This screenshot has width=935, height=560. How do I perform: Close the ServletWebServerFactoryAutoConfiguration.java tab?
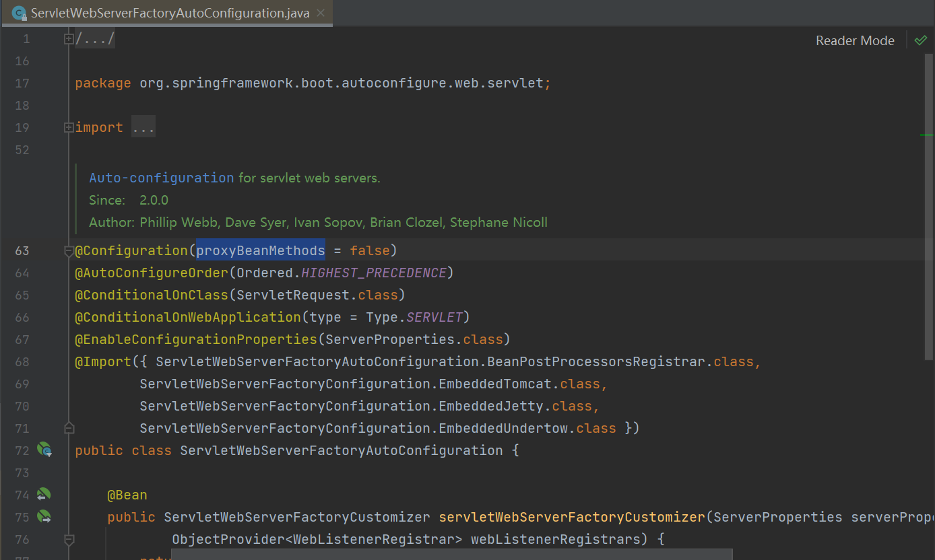[321, 13]
